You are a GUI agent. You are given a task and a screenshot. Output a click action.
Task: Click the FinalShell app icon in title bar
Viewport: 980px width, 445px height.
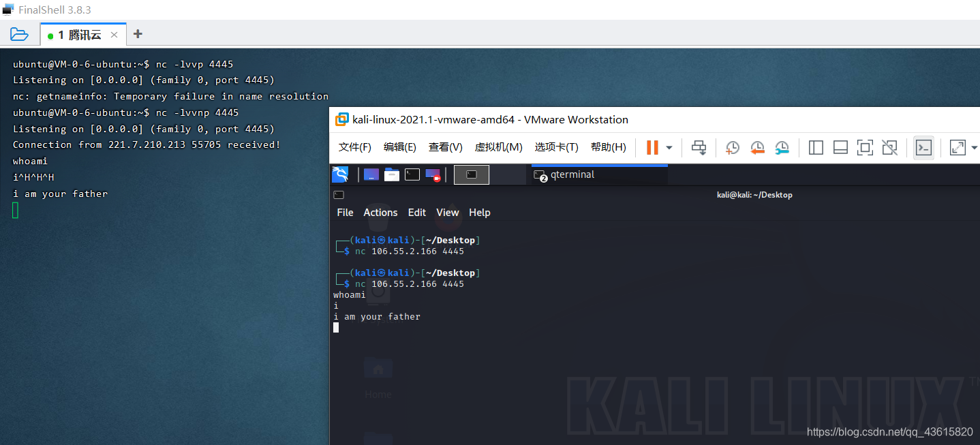click(x=8, y=10)
